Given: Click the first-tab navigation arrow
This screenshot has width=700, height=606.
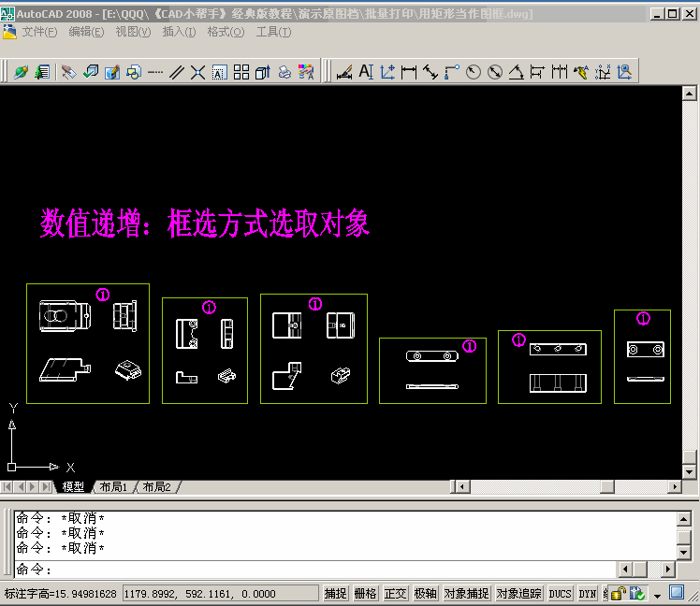Looking at the screenshot, I should tap(7, 487).
